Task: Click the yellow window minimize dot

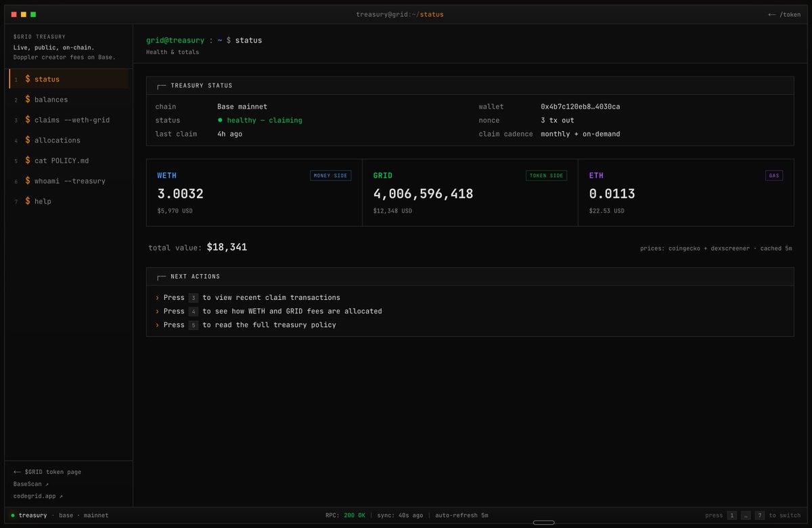Action: point(24,14)
